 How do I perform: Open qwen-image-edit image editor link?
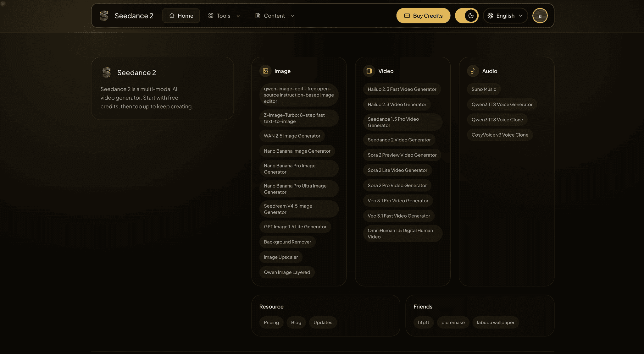coord(299,95)
